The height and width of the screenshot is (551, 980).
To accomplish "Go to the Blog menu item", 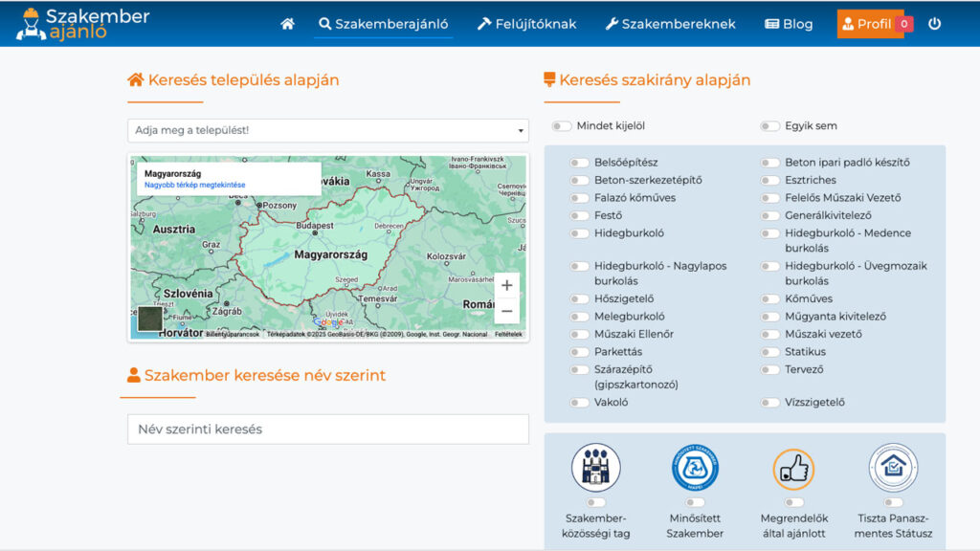I will [x=789, y=24].
